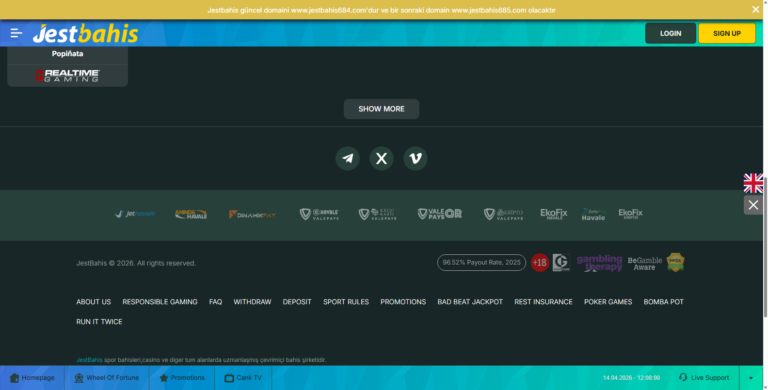768x390 pixels.
Task: Open the Sport Rules footer link
Action: (346, 302)
